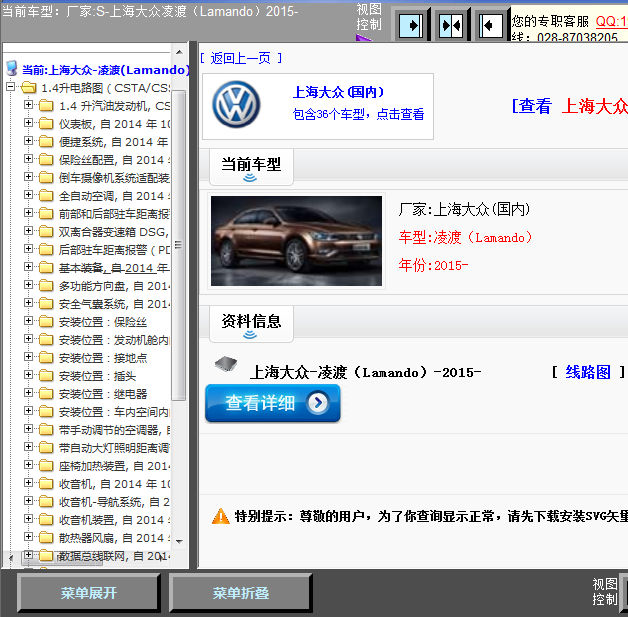Click the right-arrow view control icon

411,26
